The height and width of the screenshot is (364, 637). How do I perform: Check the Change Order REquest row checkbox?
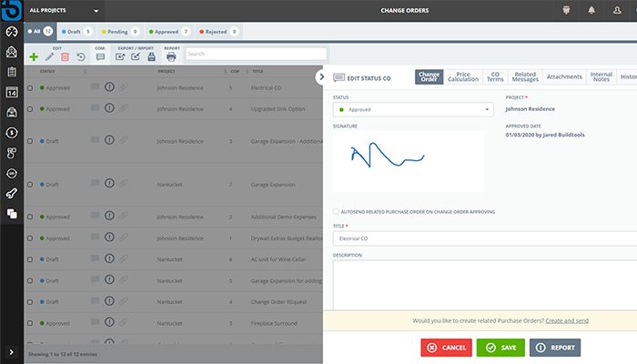coord(30,302)
